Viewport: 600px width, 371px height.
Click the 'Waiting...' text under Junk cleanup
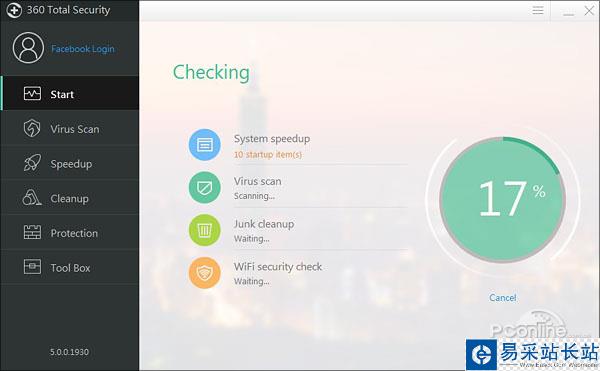tap(251, 239)
